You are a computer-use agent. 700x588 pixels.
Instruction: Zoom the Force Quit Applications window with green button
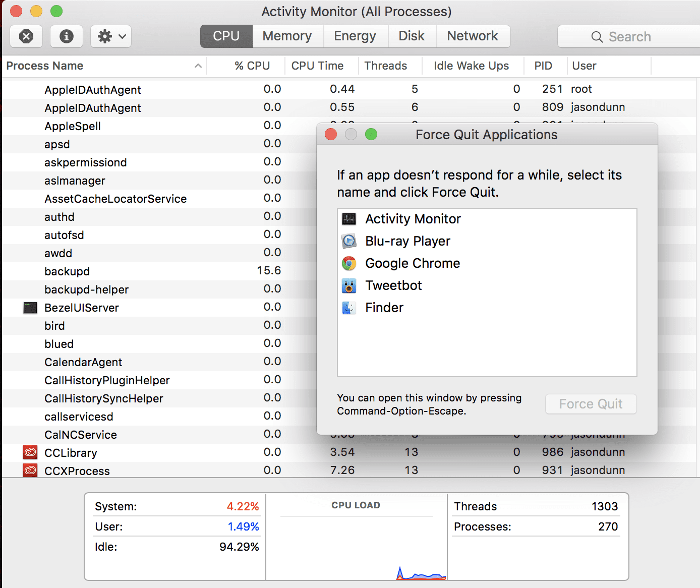click(371, 134)
